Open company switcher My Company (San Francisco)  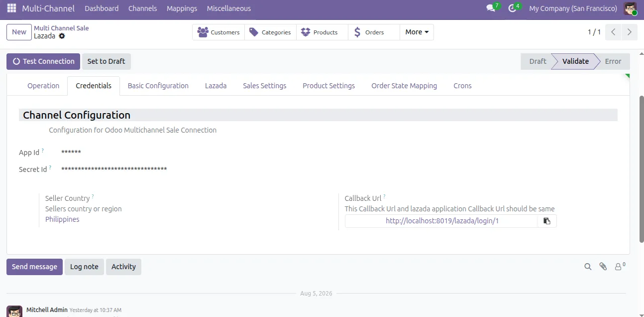(573, 8)
